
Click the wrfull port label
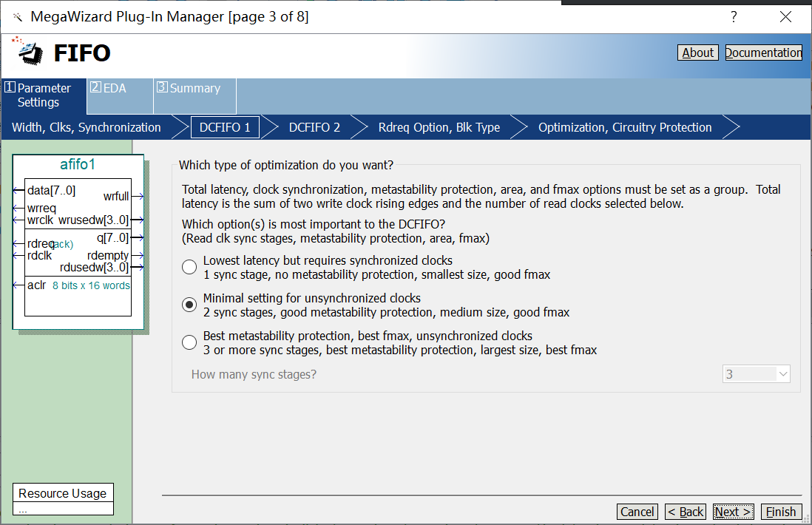point(116,196)
